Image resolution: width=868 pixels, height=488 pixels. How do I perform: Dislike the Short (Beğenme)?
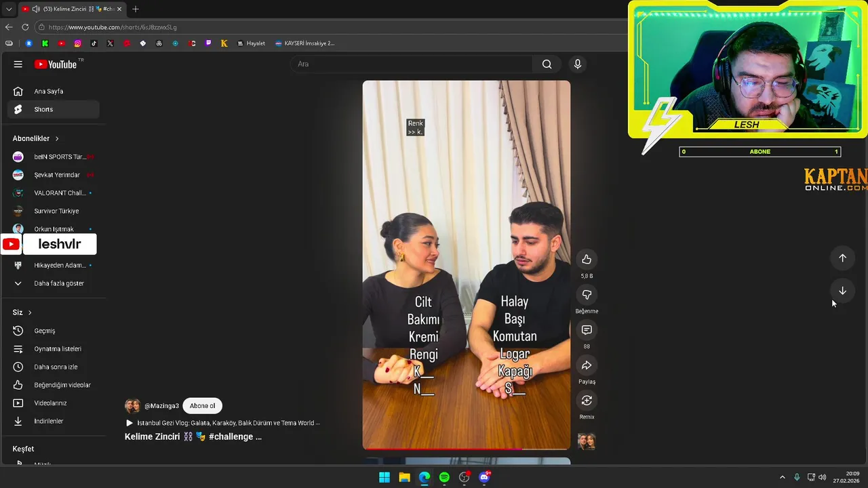[587, 295]
